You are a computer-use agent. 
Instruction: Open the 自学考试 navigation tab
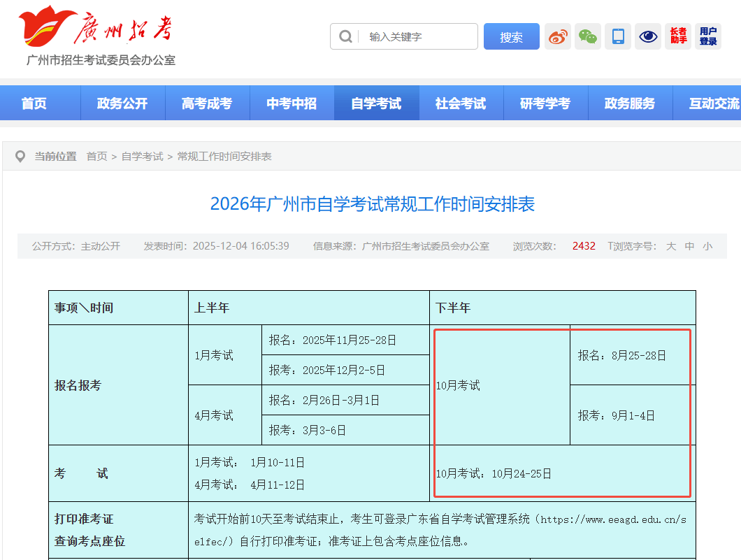click(x=376, y=103)
